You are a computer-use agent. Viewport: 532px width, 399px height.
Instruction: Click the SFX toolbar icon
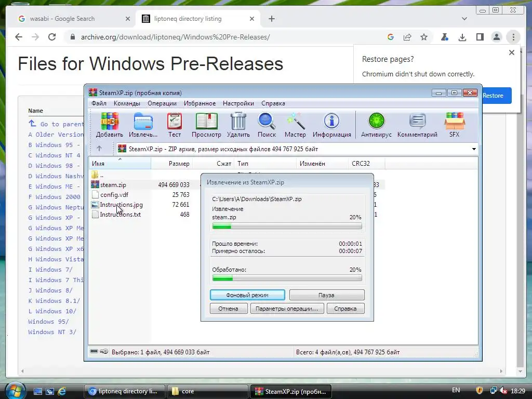[454, 125]
